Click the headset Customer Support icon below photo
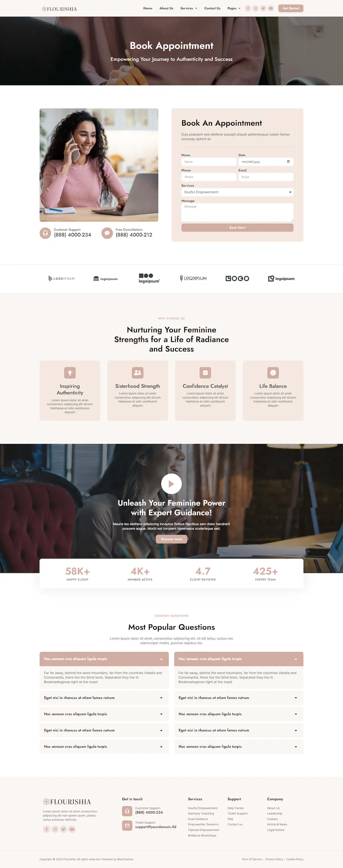The height and width of the screenshot is (868, 343). pyautogui.click(x=45, y=233)
